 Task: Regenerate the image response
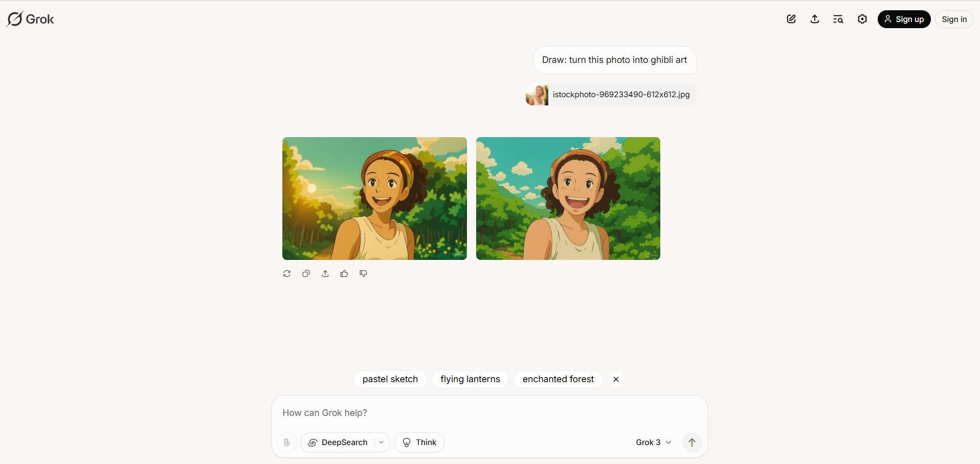287,274
